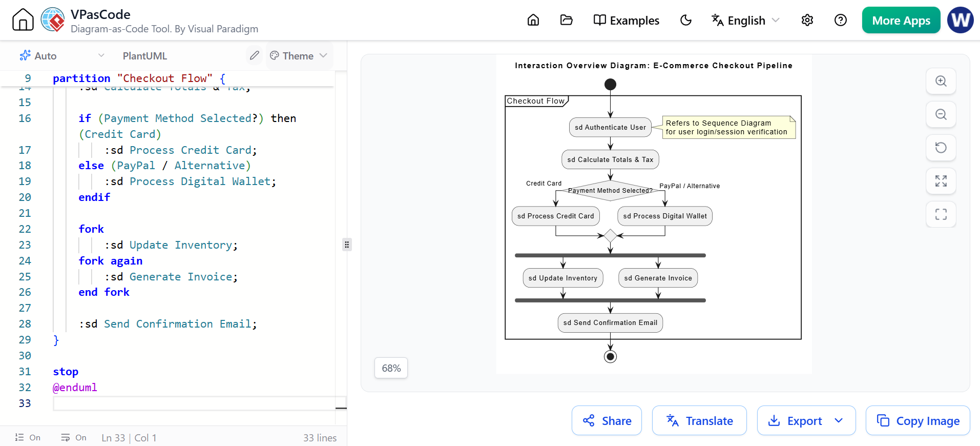Click the sparkle icon beside Auto
This screenshot has height=446, width=980.
pos(25,55)
